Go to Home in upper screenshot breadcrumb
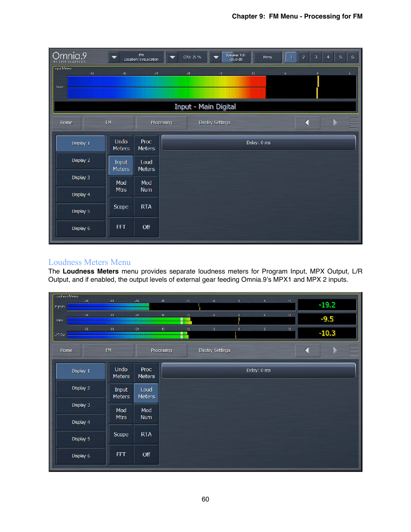The height and width of the screenshot is (532, 411). 66,123
